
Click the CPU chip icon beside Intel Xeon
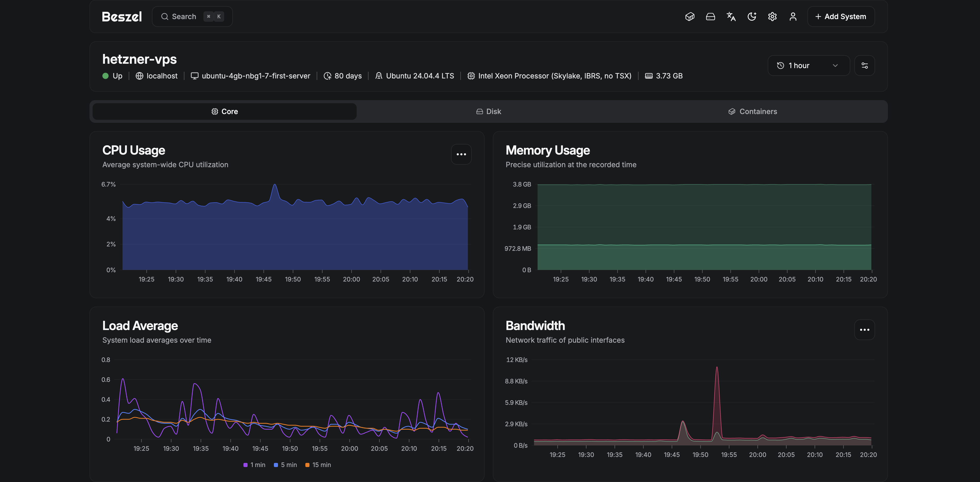pyautogui.click(x=471, y=76)
